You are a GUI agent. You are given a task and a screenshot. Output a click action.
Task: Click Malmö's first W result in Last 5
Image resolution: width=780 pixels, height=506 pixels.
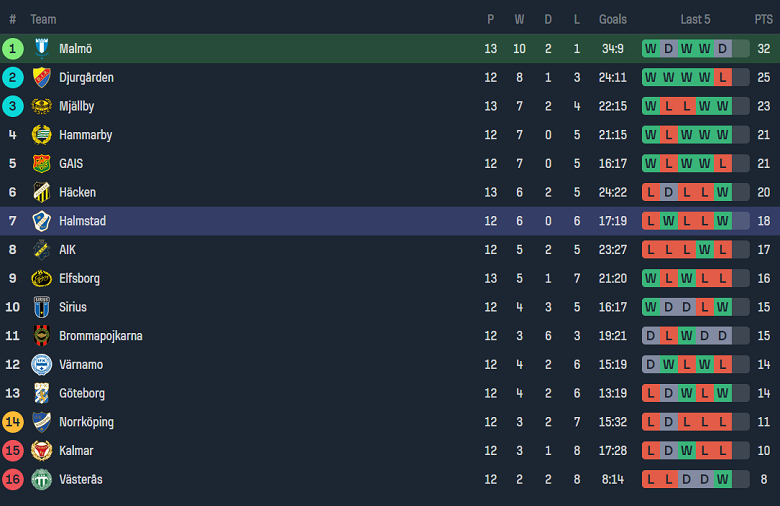[651, 49]
